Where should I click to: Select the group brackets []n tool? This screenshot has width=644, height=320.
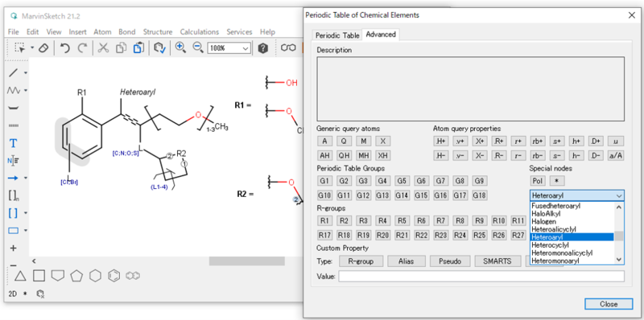[x=14, y=195]
